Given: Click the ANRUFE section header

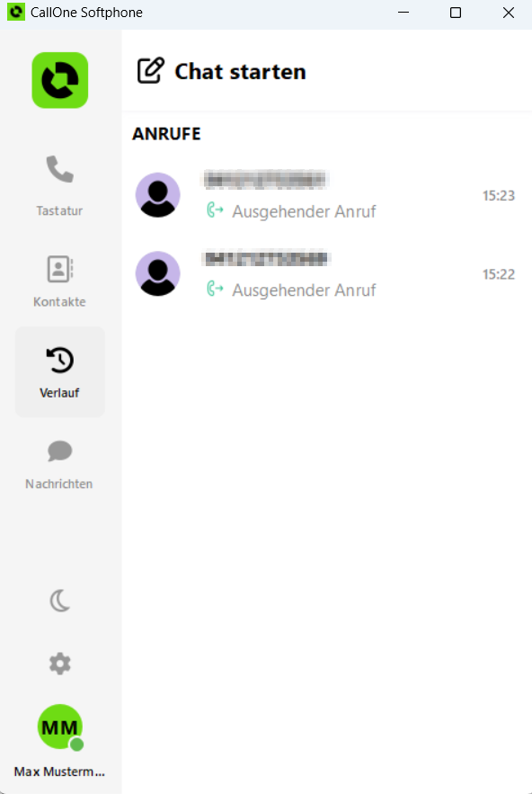Looking at the screenshot, I should (166, 134).
